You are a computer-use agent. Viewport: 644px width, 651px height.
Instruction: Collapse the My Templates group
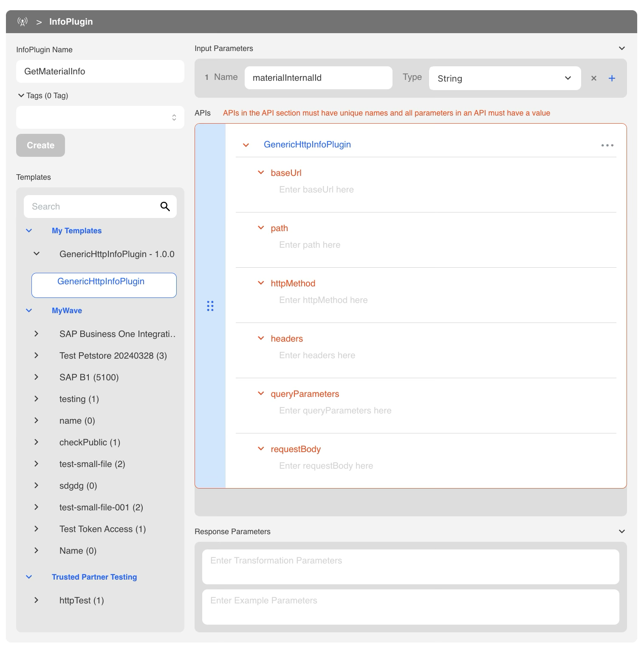click(29, 231)
